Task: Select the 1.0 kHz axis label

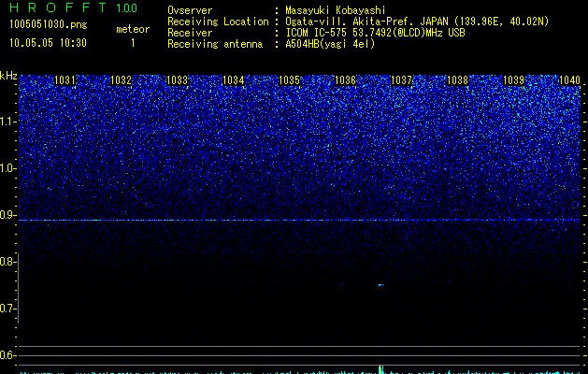Action: coord(7,168)
